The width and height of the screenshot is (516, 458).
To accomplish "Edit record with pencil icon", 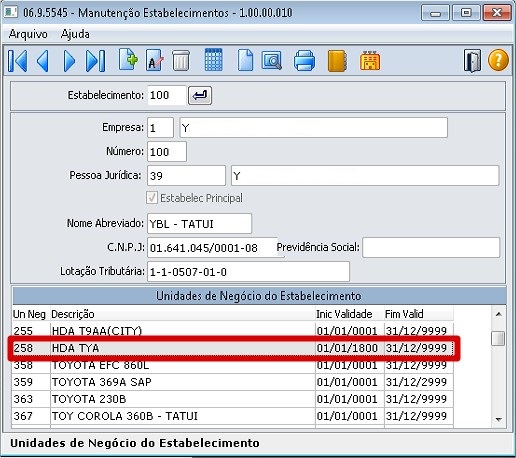I will click(155, 60).
